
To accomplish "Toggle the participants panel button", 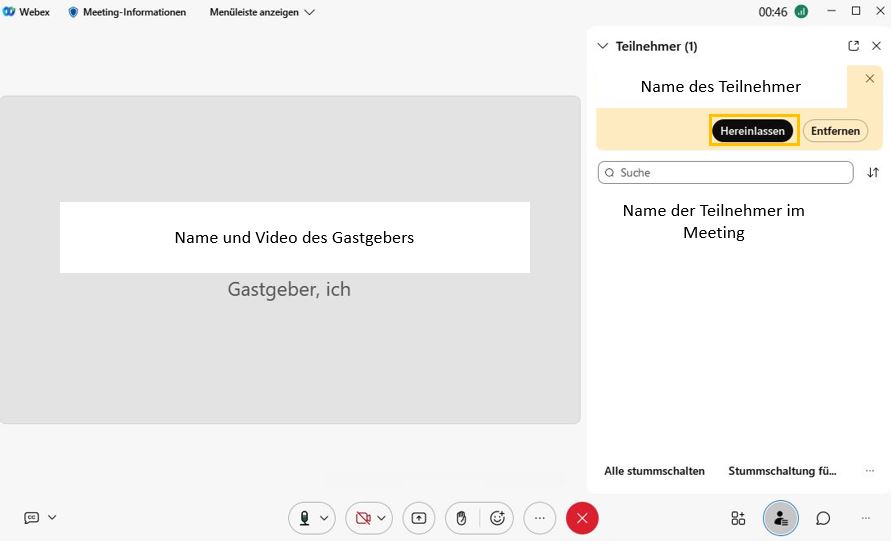I will [x=780, y=518].
